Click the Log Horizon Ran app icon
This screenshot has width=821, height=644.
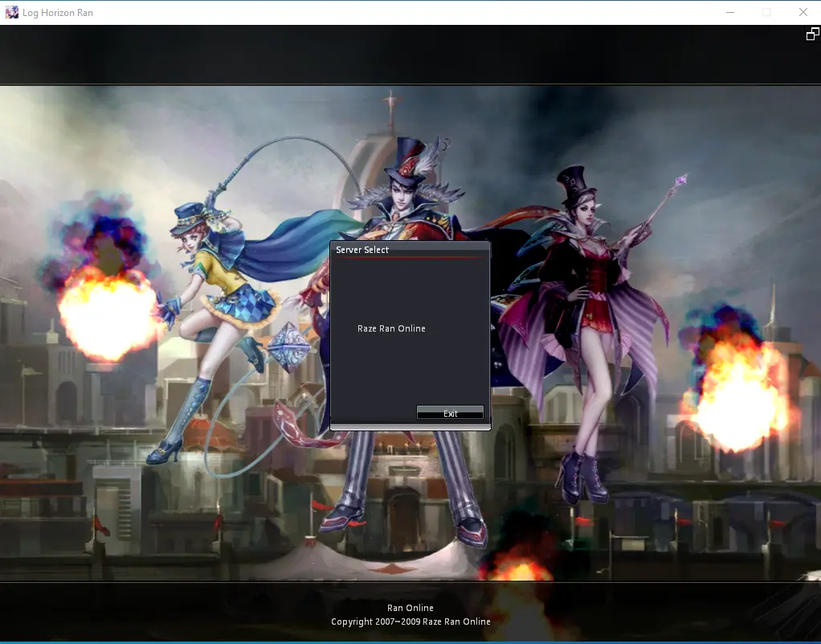click(11, 13)
